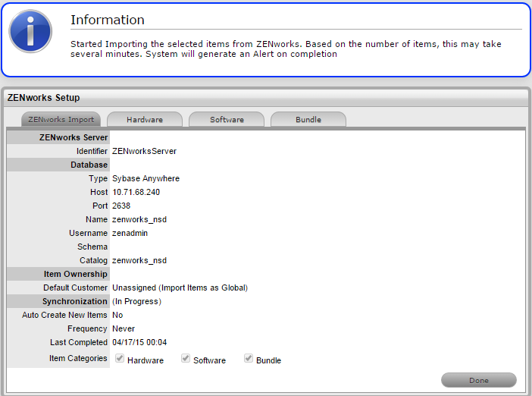Toggle the Bundle item category checkbox
This screenshot has width=532, height=396.
tap(249, 358)
